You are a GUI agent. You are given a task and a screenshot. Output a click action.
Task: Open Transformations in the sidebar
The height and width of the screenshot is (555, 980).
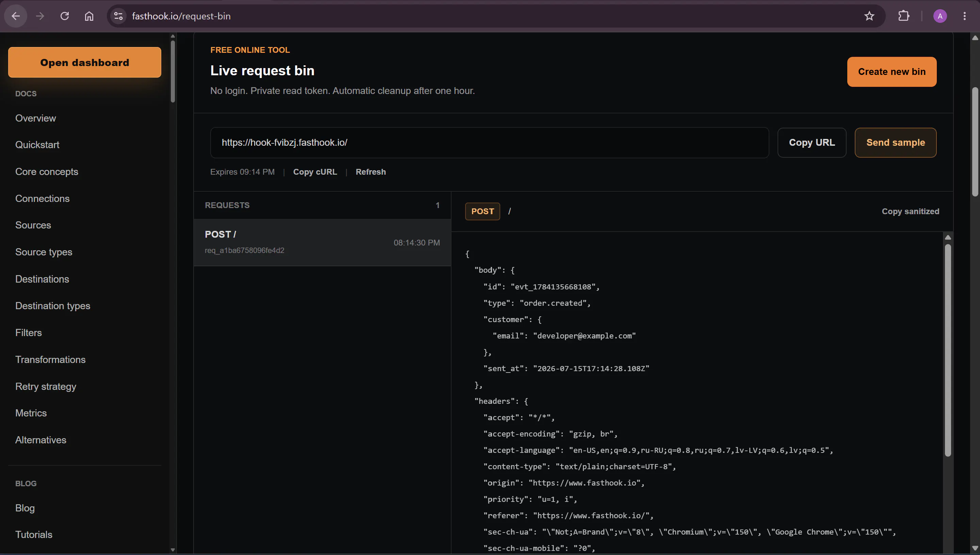point(50,360)
